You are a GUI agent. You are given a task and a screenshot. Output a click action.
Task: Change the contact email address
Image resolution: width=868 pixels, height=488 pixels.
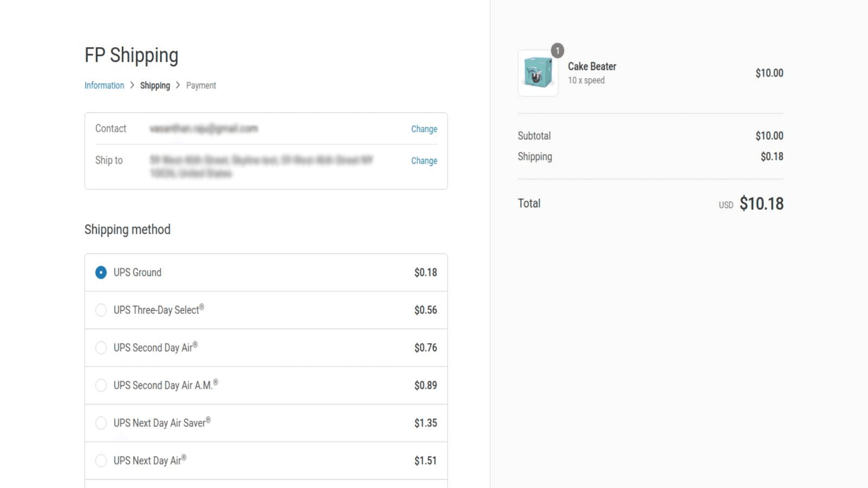(x=424, y=129)
